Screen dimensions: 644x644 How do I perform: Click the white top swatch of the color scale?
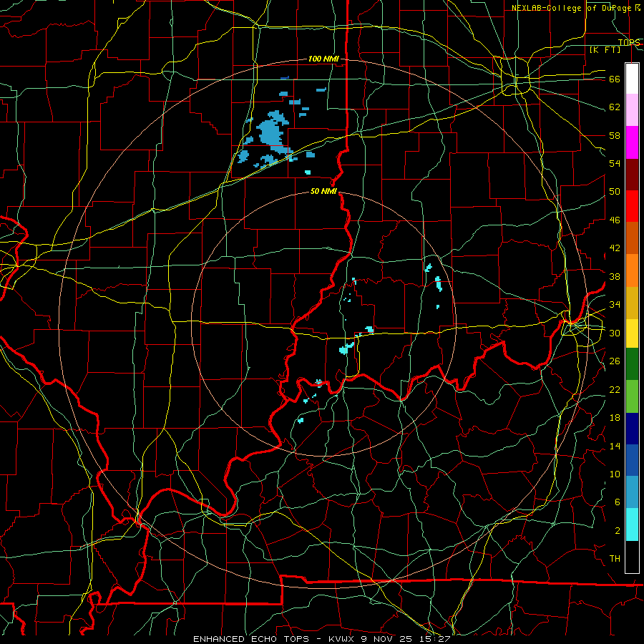click(632, 79)
